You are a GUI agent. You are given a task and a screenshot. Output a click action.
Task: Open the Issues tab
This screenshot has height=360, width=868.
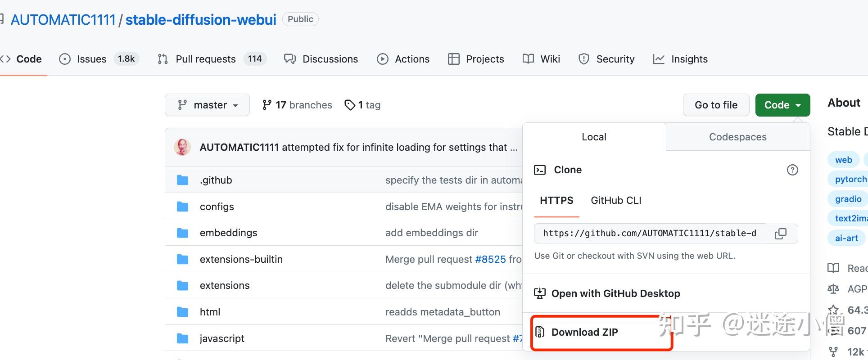coord(91,59)
